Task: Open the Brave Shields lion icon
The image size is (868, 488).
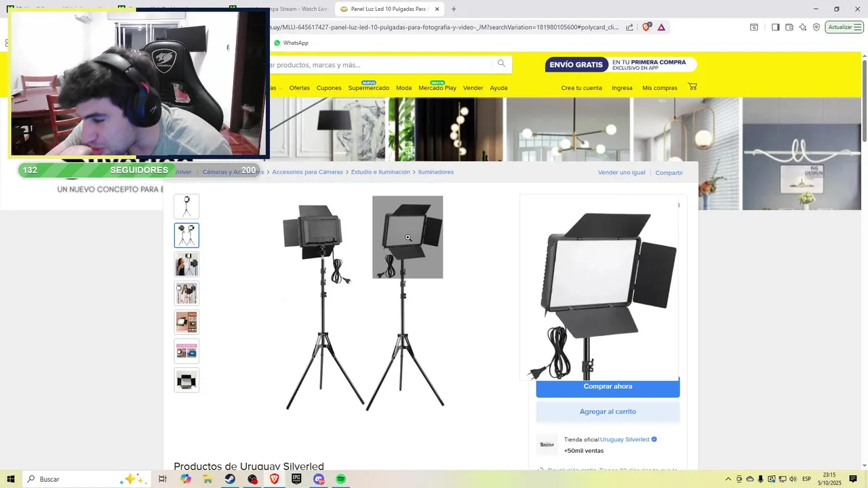Action: (x=646, y=27)
